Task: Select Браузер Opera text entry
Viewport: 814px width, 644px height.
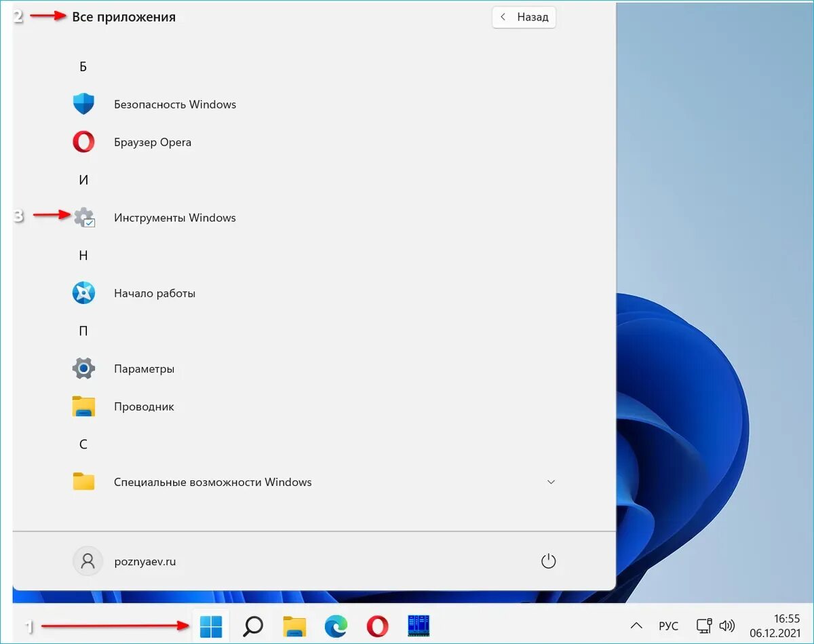Action: (153, 143)
